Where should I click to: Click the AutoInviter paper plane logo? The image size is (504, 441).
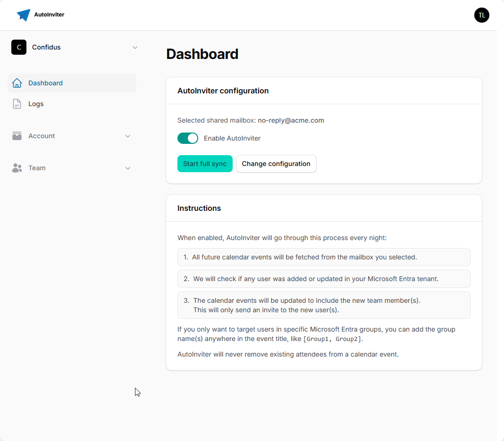click(x=23, y=15)
